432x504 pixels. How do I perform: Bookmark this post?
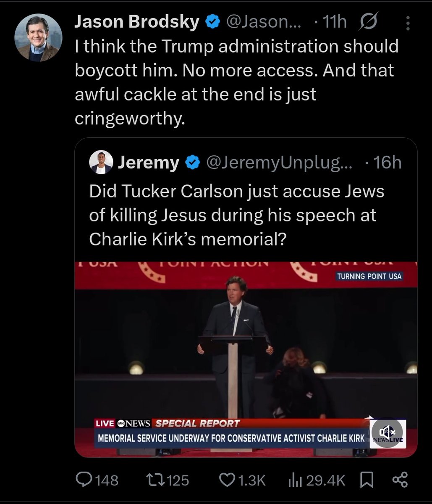(367, 480)
